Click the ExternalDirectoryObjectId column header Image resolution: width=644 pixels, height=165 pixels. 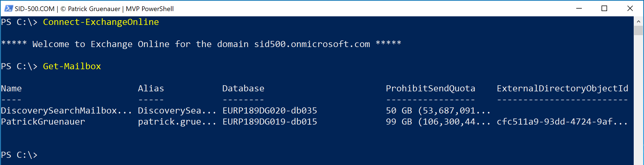coord(562,89)
